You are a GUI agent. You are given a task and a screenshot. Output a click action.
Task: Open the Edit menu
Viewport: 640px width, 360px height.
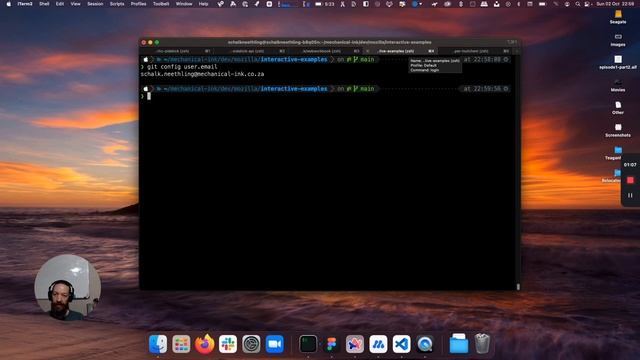pos(60,4)
